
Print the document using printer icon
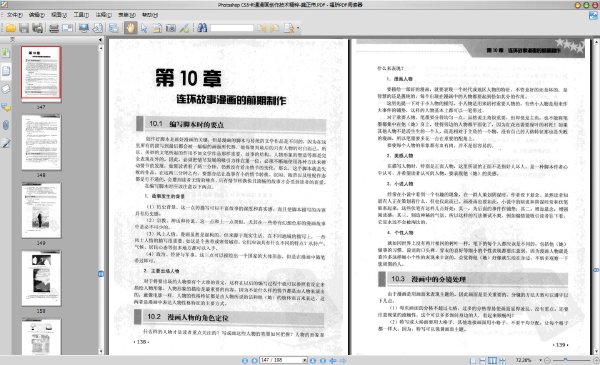[x=54, y=28]
